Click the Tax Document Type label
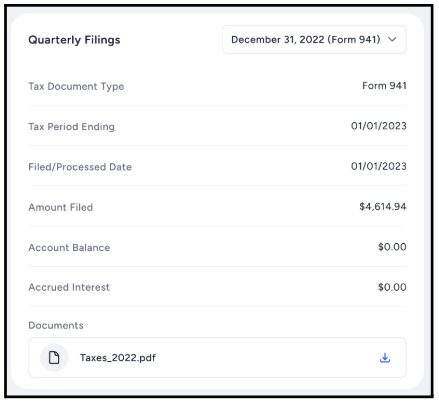 (x=76, y=86)
